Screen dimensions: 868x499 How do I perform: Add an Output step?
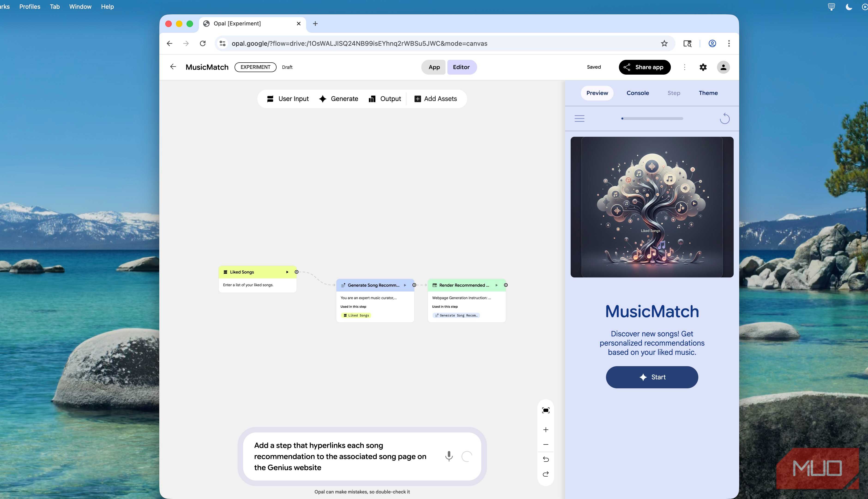pyautogui.click(x=385, y=99)
